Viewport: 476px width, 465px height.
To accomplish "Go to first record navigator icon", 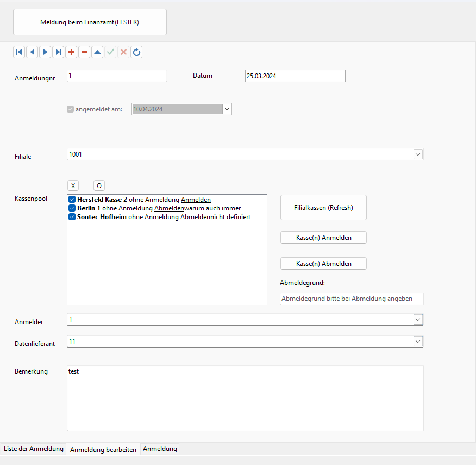I will 19,52.
